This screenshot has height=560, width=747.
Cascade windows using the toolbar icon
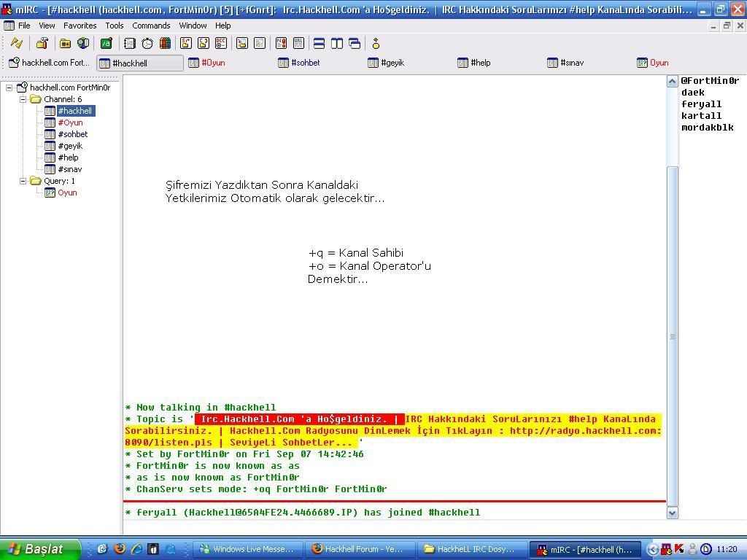(355, 44)
